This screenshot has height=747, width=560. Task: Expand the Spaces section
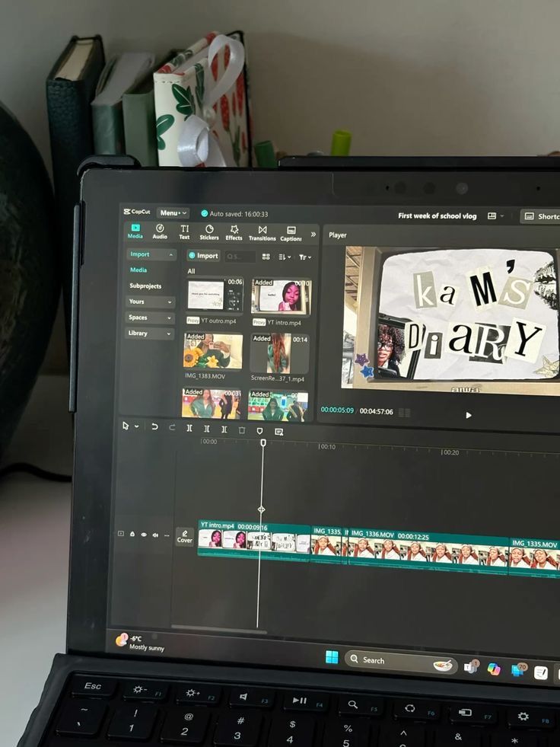[151, 318]
